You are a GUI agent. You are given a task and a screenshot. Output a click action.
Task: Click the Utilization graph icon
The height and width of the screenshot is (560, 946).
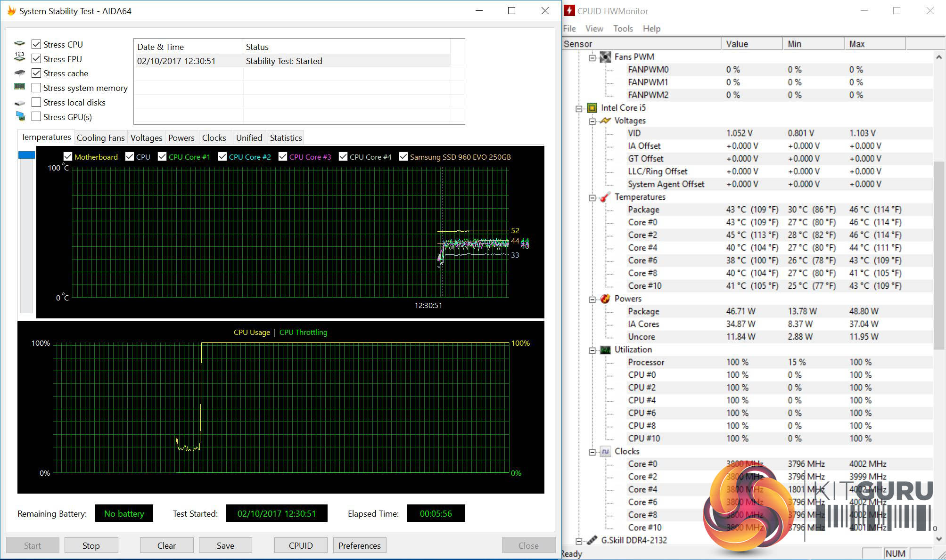click(x=605, y=349)
